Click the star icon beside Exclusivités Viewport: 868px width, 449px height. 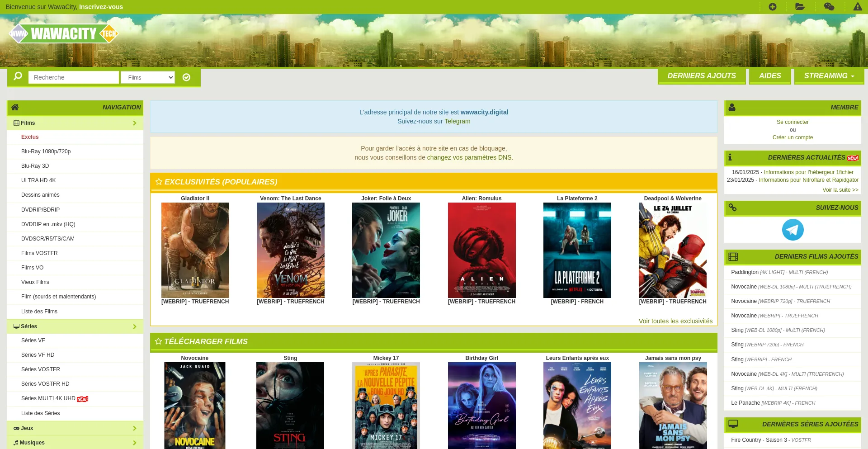coord(159,182)
